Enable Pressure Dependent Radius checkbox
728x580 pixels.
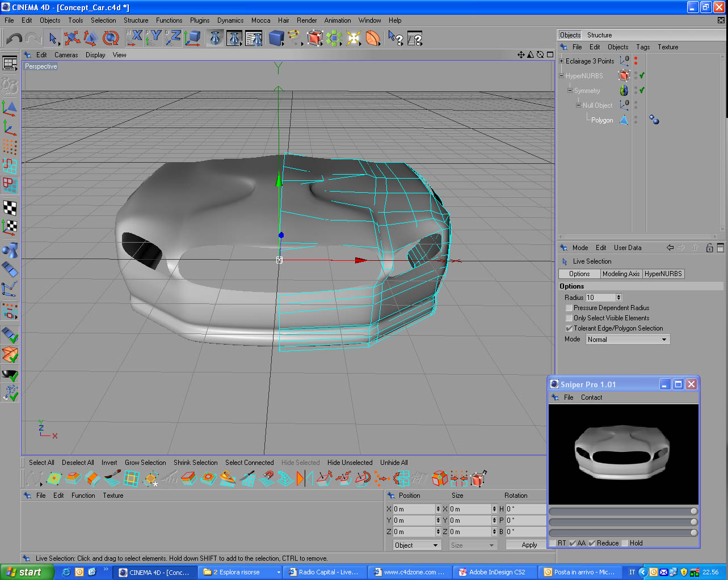[569, 308]
